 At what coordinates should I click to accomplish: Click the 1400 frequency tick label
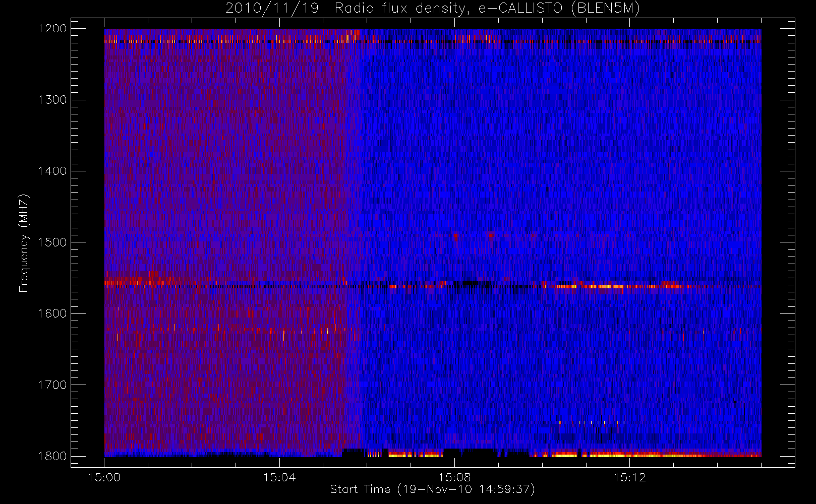pyautogui.click(x=52, y=171)
